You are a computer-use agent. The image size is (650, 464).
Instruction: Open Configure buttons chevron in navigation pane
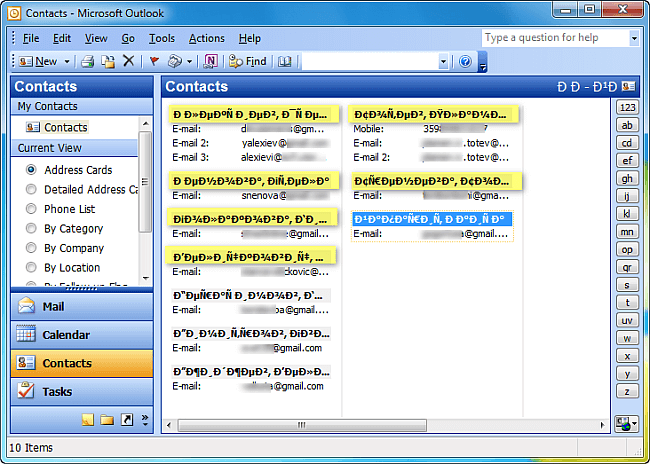click(x=145, y=420)
